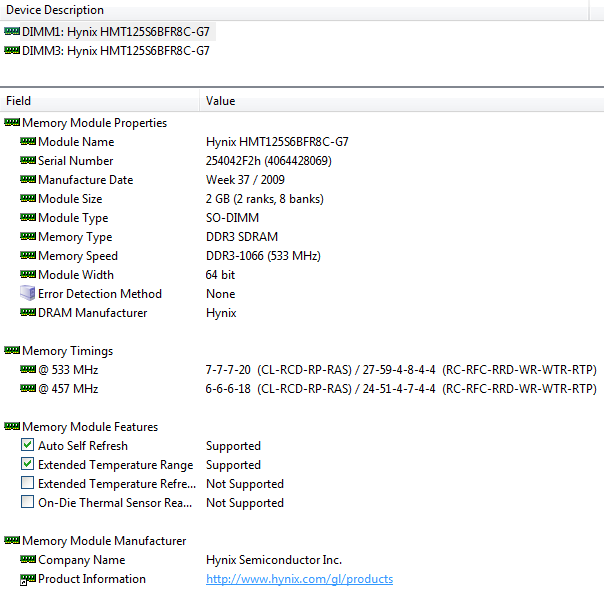Select DIMM3: Hynix HMT125S6BFR8C-G7 device
Screen dimensions: 604x590
(x=116, y=51)
